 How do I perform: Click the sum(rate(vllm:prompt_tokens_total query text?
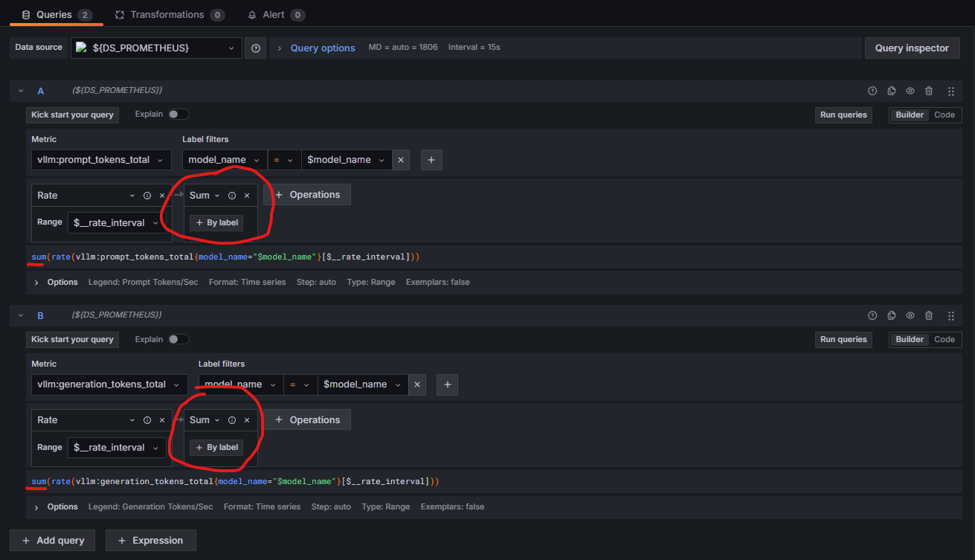[226, 257]
